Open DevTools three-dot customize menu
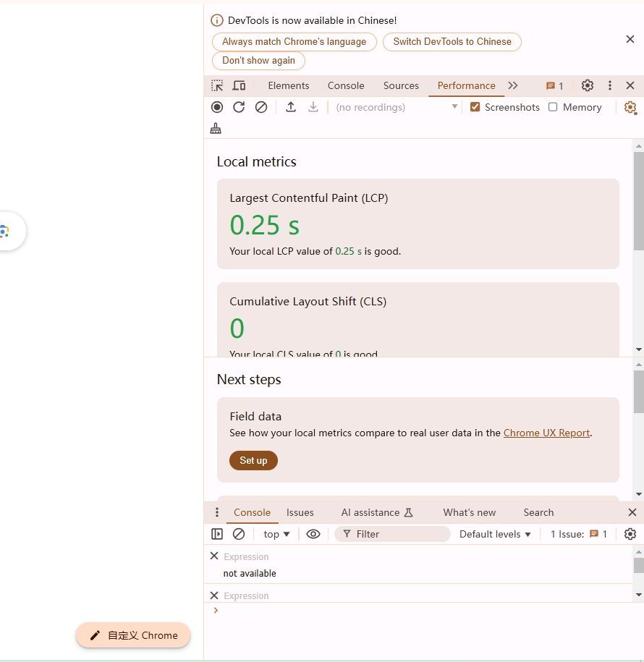This screenshot has height=662, width=644. (610, 85)
